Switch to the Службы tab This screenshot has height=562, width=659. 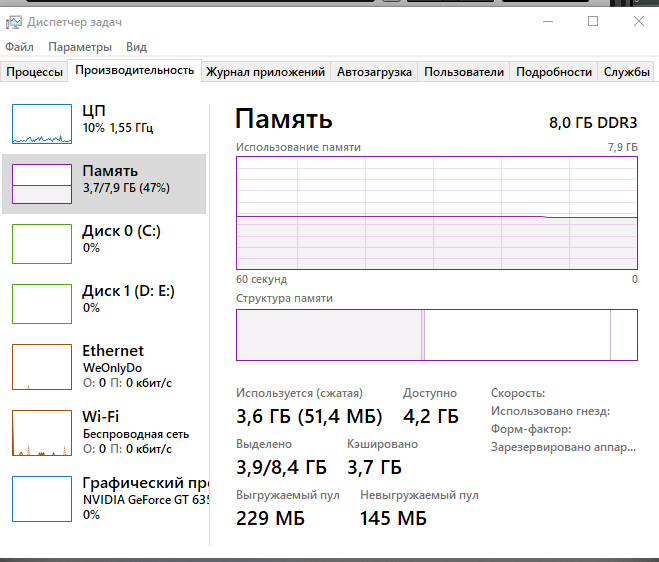coord(627,72)
